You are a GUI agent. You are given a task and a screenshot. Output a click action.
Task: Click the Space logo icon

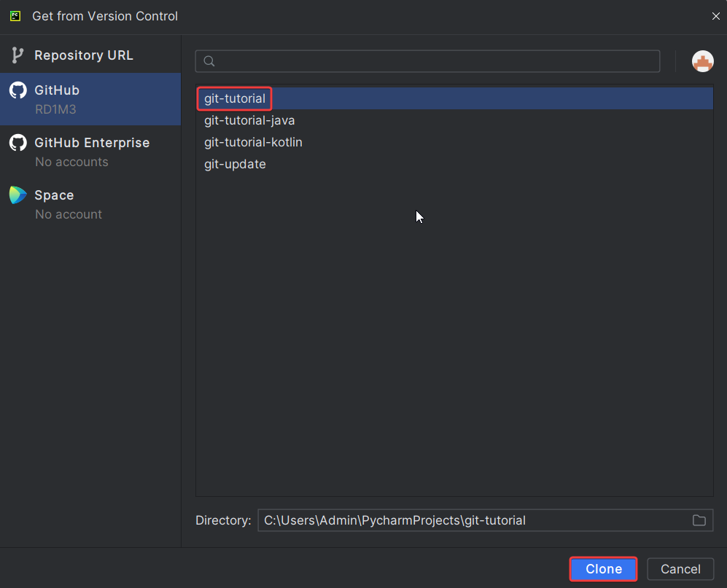(x=18, y=195)
